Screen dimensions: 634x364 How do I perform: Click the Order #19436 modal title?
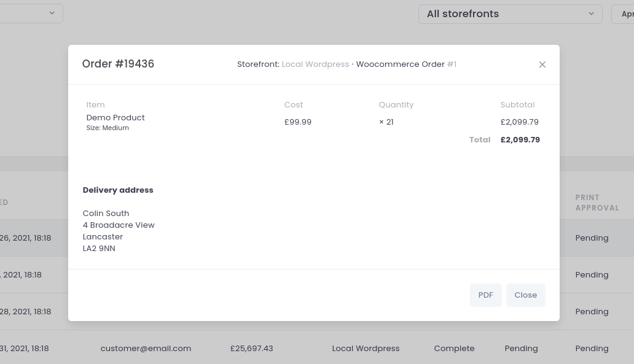coord(118,64)
